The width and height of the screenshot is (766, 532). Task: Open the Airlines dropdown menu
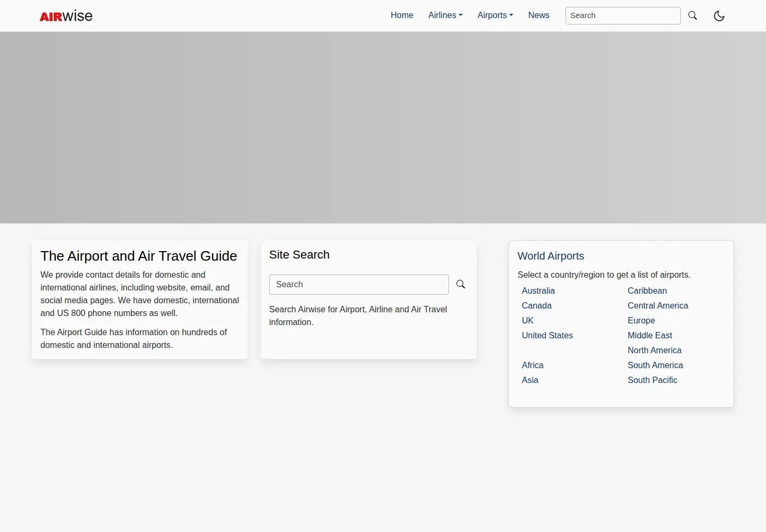tap(445, 15)
